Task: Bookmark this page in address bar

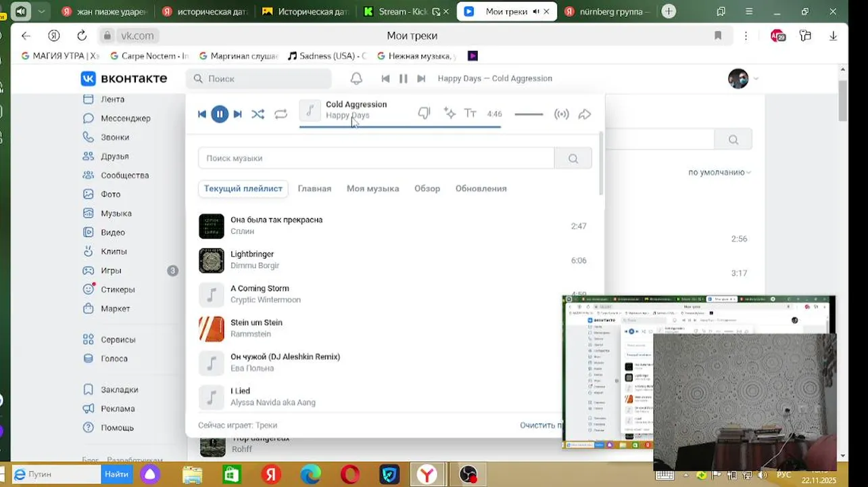Action: pyautogui.click(x=718, y=36)
